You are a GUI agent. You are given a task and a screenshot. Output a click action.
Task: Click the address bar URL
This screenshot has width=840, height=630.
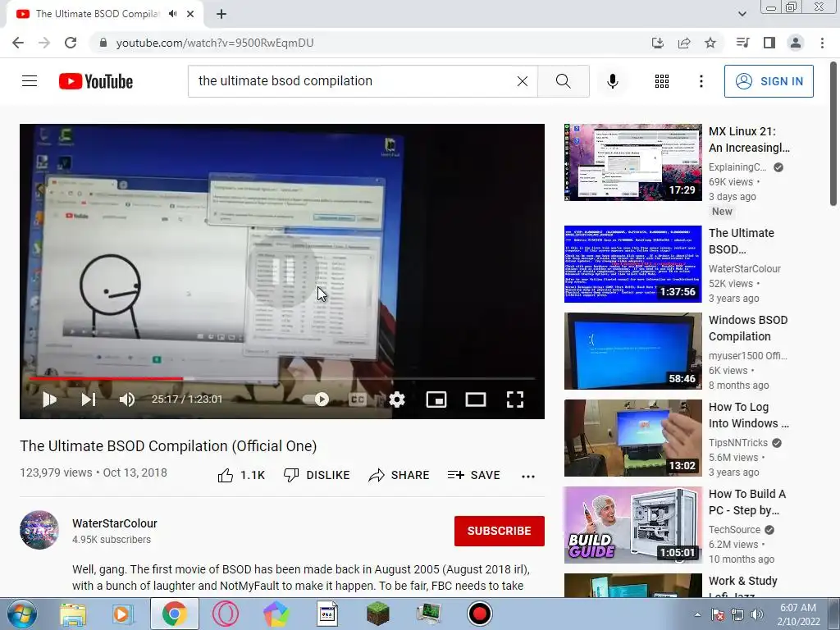pos(215,43)
